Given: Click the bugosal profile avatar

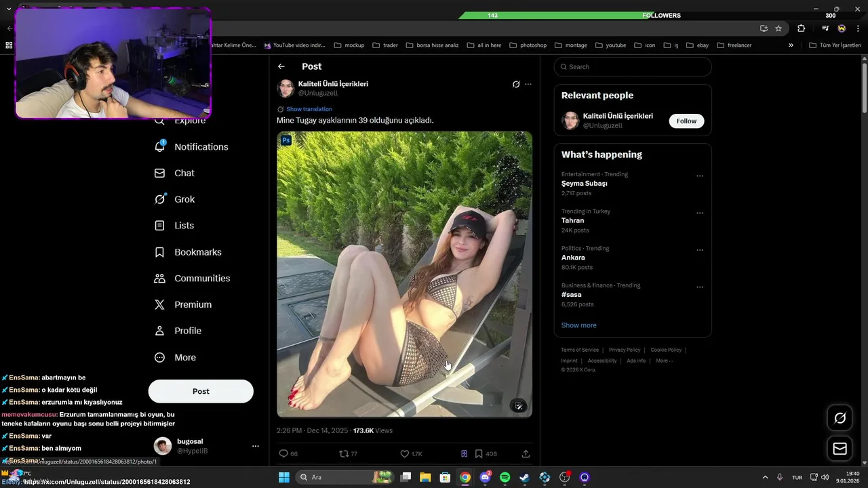Looking at the screenshot, I should (x=163, y=446).
